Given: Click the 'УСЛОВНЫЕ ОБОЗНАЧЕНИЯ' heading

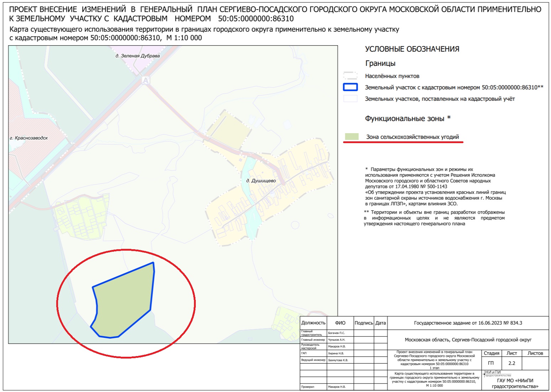Looking at the screenshot, I should (412, 49).
